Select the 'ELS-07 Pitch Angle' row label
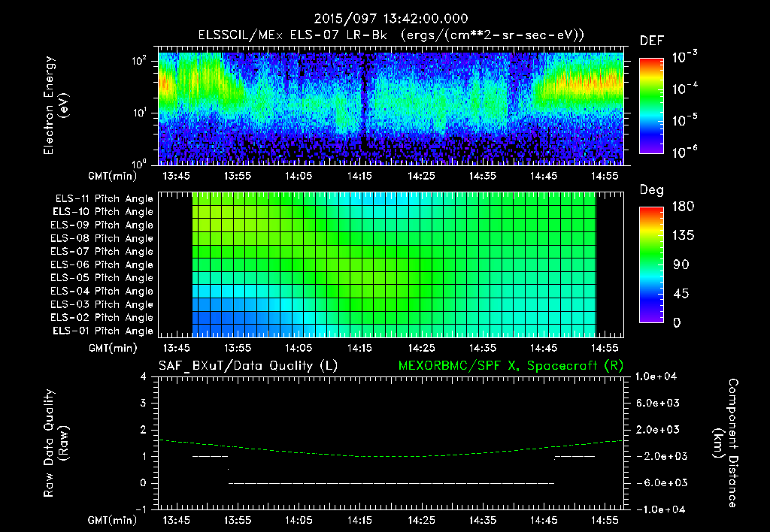The image size is (770, 532). point(102,251)
